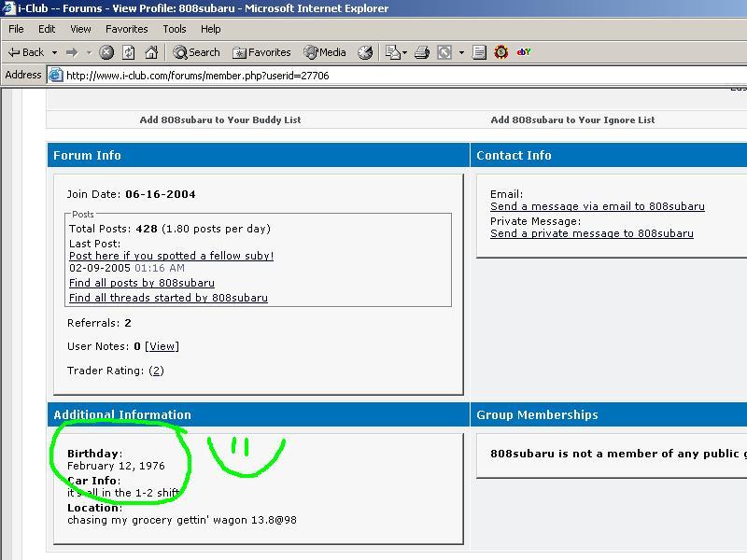Viewport: 747px width, 560px height.
Task: Click inside the Address URL field
Action: coord(373,76)
